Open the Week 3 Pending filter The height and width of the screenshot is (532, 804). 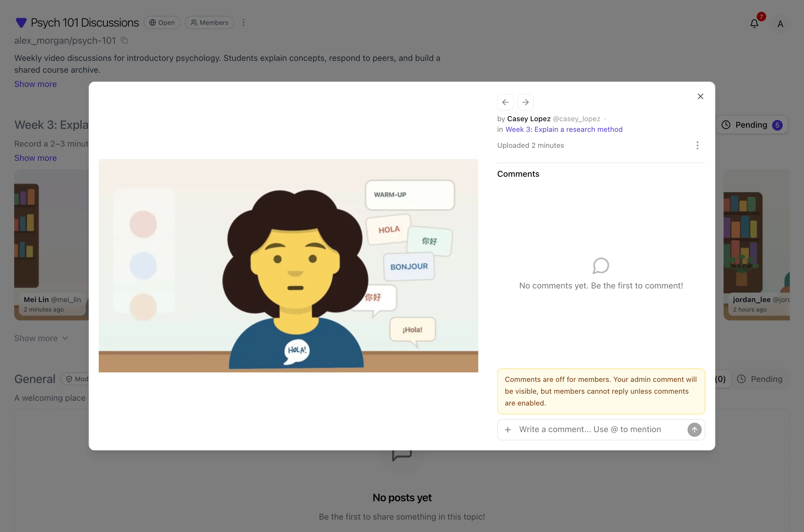coord(752,125)
